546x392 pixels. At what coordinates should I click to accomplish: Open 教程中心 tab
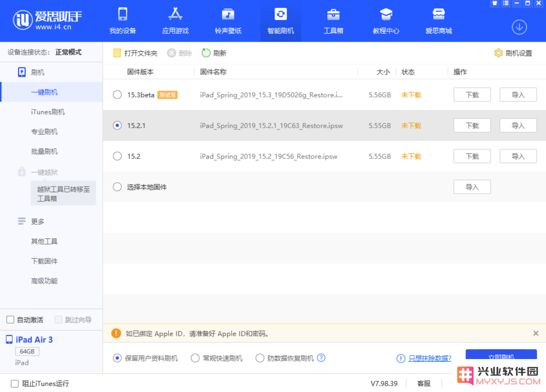coord(386,21)
